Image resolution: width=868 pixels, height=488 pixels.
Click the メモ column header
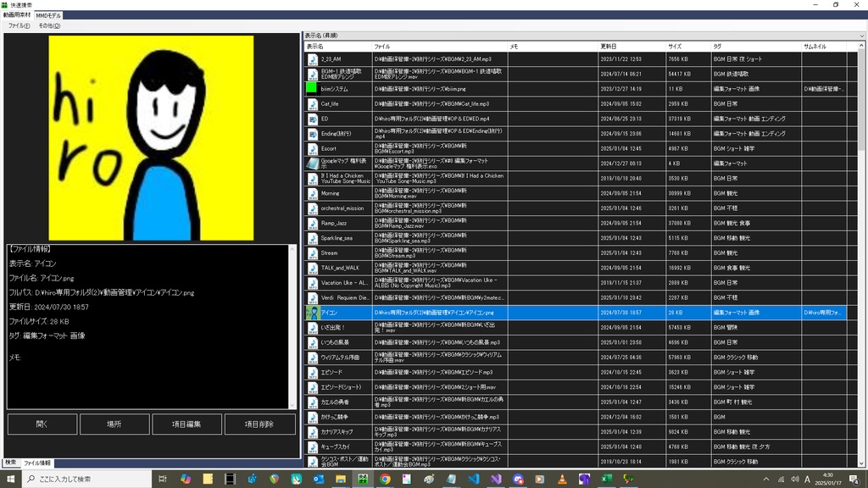(x=553, y=47)
